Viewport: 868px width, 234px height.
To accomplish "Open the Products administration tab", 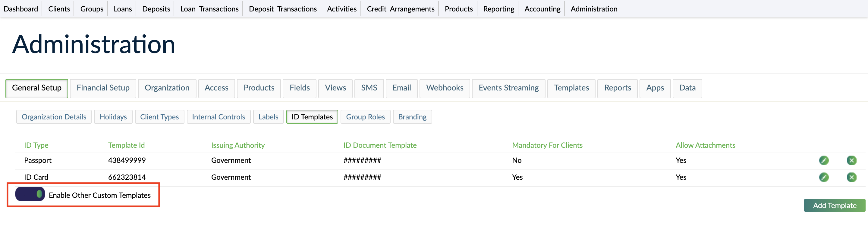I will tap(259, 88).
